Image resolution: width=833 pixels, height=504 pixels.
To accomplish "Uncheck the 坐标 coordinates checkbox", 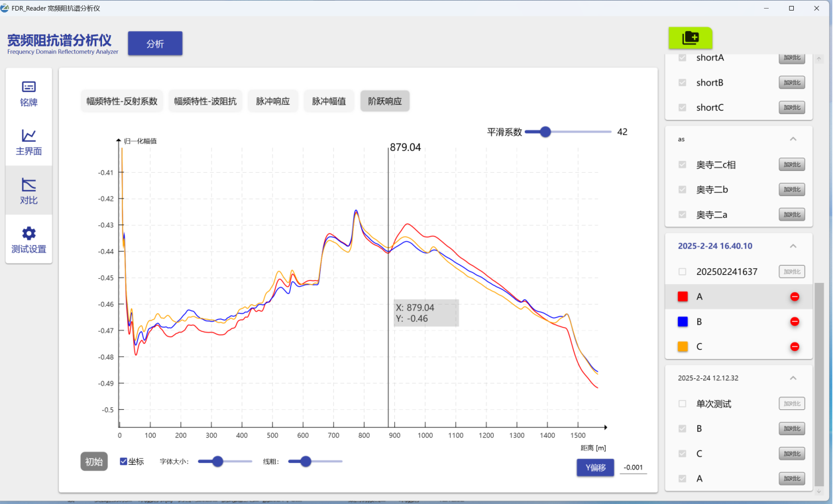I will [x=125, y=461].
